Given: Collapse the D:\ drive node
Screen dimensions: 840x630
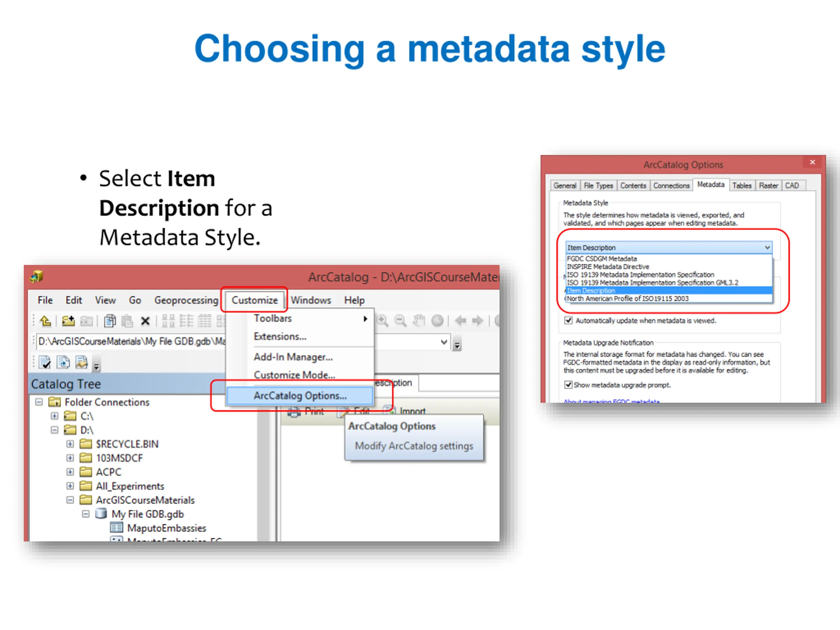Looking at the screenshot, I should (55, 430).
